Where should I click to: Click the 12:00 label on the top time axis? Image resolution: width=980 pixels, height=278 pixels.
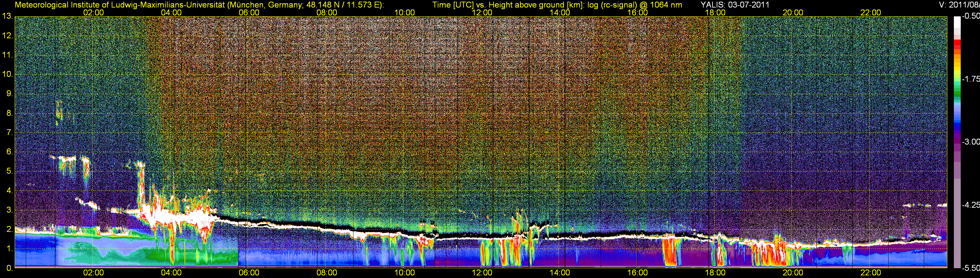coord(482,12)
